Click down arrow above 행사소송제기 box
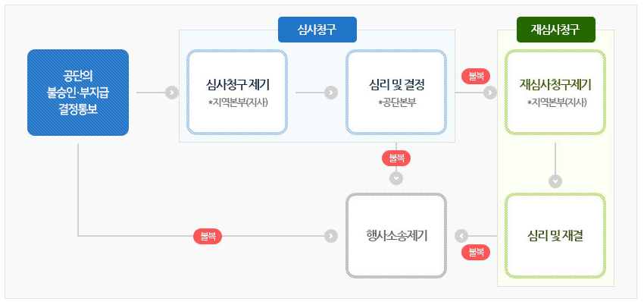Image resolution: width=644 pixels, height=302 pixels. [x=396, y=178]
